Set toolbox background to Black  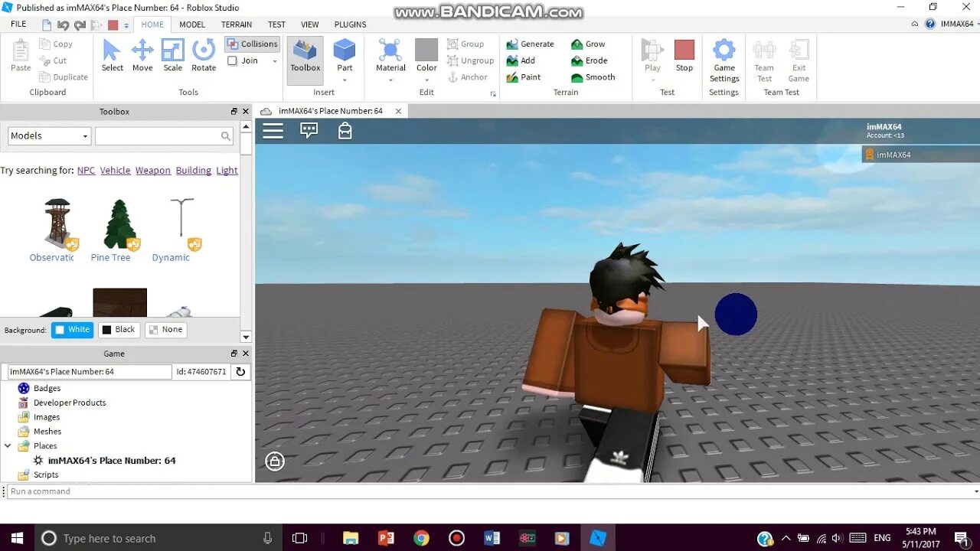(119, 330)
